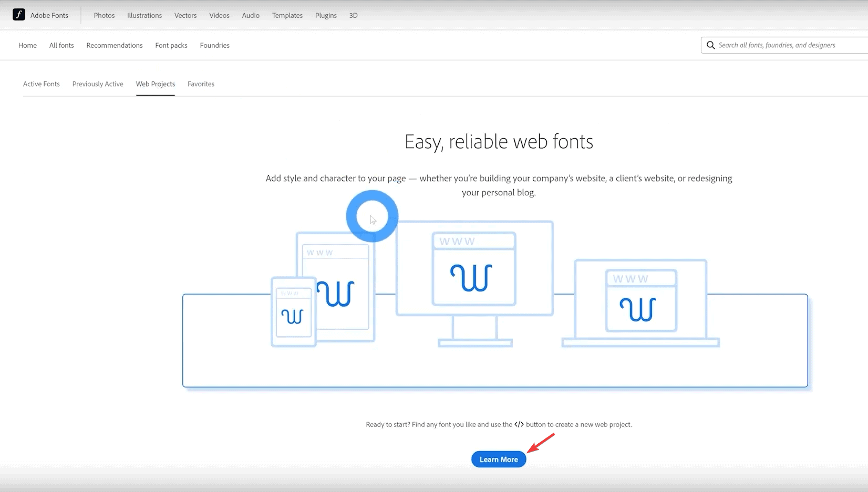Click the search magnifying glass icon

[710, 45]
